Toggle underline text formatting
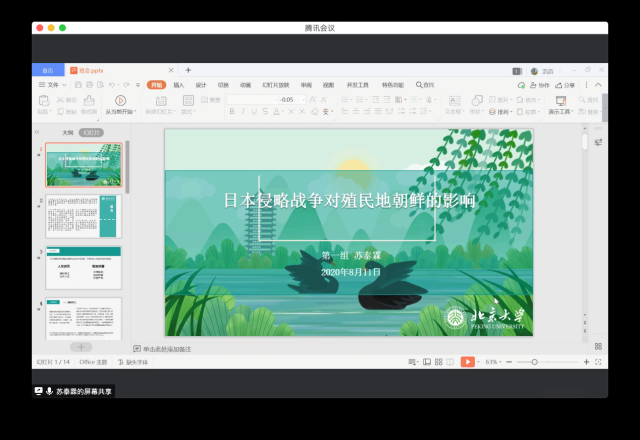This screenshot has height=440, width=640. [x=252, y=111]
